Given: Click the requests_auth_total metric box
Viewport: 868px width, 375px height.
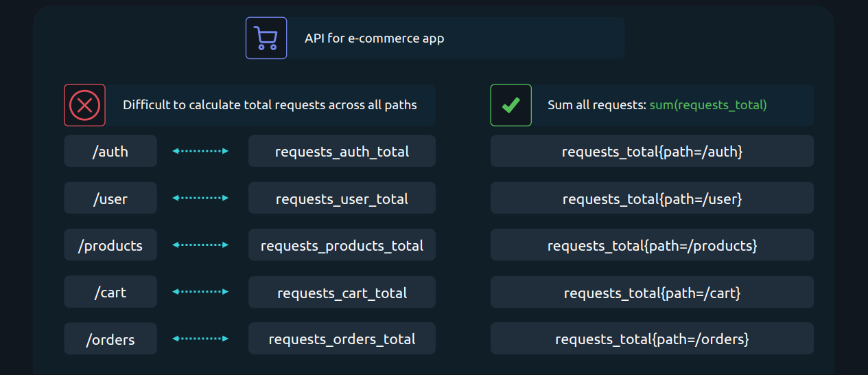Looking at the screenshot, I should 342,151.
